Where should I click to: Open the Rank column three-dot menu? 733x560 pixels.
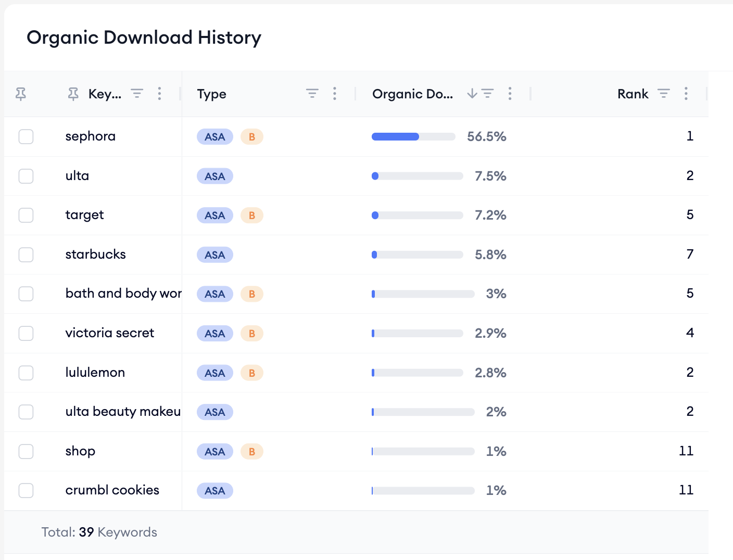pyautogui.click(x=686, y=94)
